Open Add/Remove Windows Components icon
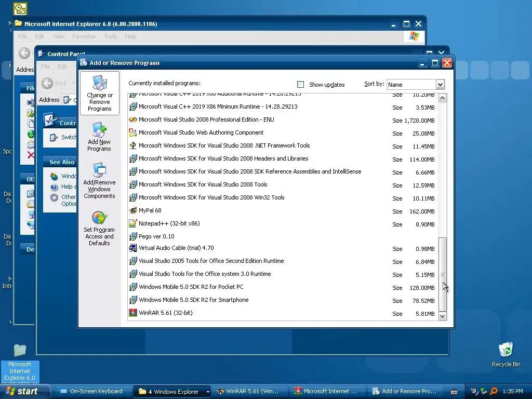 (99, 180)
